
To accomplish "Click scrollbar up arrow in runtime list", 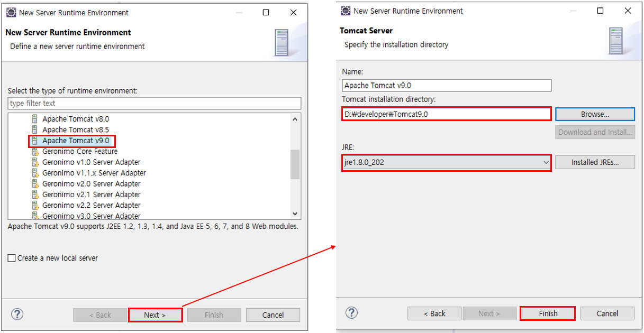I will (295, 119).
